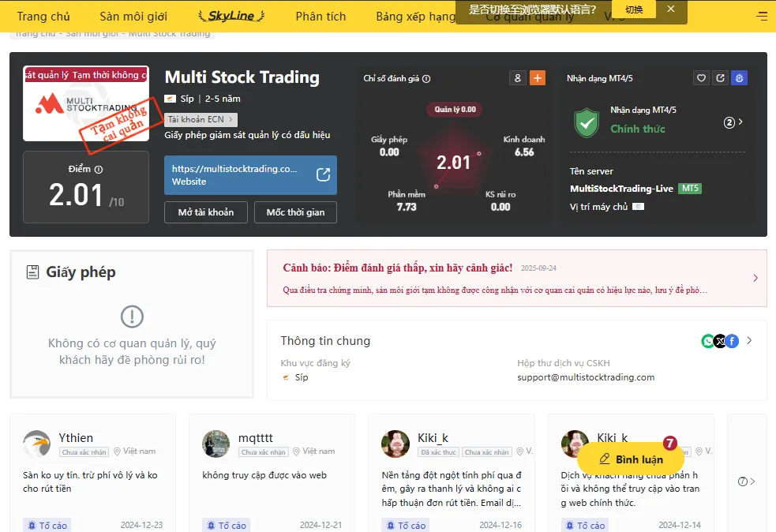Open Sàn môi giới navigation item

click(x=133, y=17)
